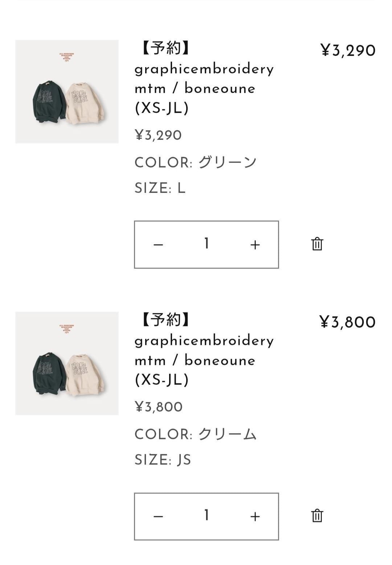392x565 pixels.
Task: Open the thumbnail of the ¥3,800 sweatshirt
Action: 67,363
